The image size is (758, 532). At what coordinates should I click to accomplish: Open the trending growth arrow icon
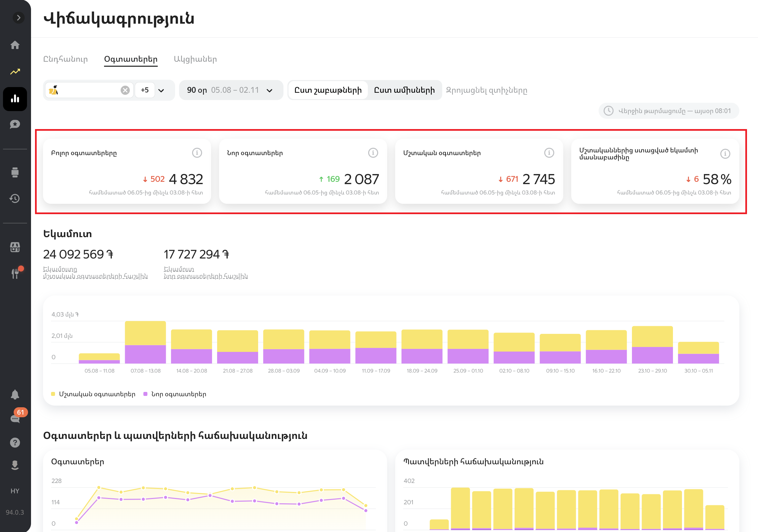(15, 72)
